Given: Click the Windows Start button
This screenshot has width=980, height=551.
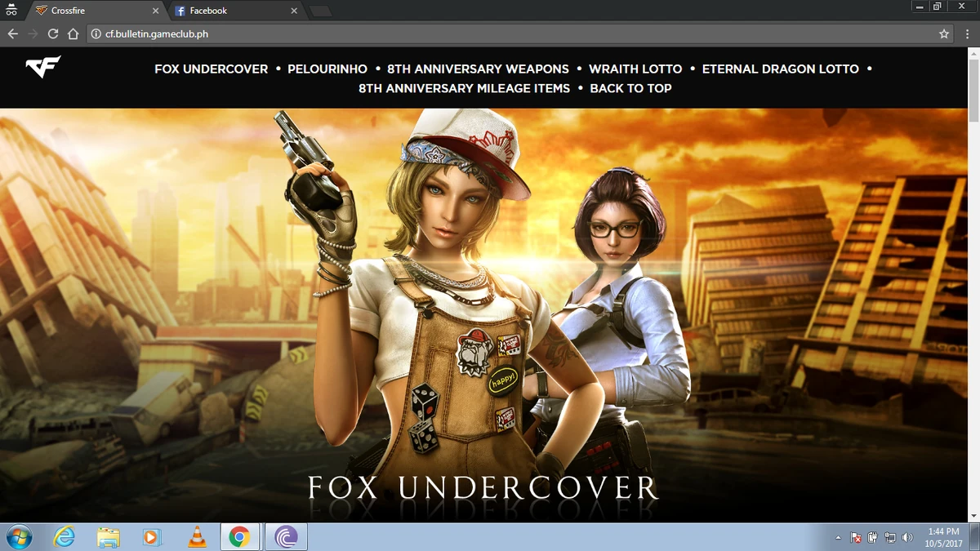Looking at the screenshot, I should tap(18, 537).
